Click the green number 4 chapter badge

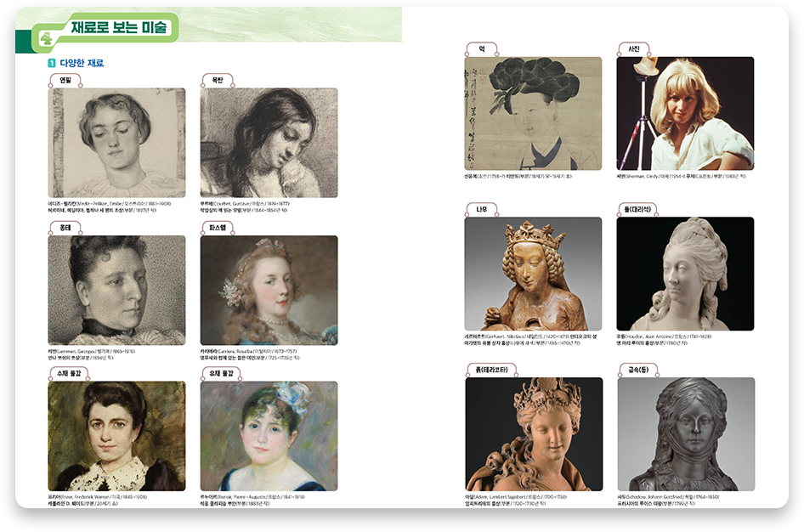coord(46,38)
